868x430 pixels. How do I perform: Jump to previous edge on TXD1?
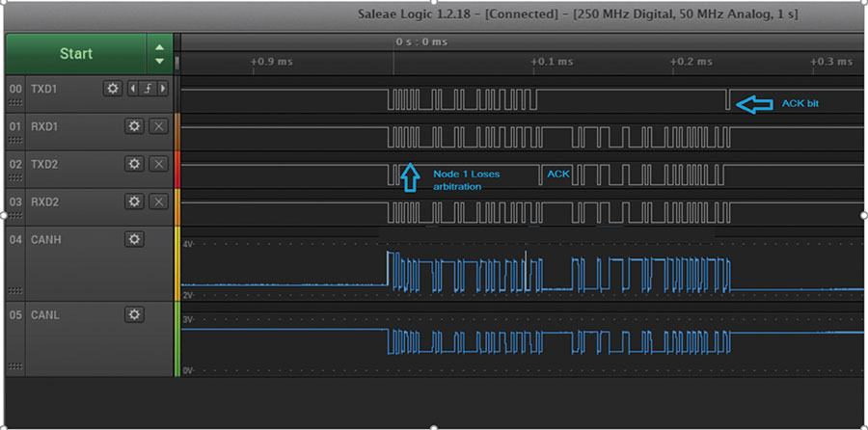[x=134, y=88]
